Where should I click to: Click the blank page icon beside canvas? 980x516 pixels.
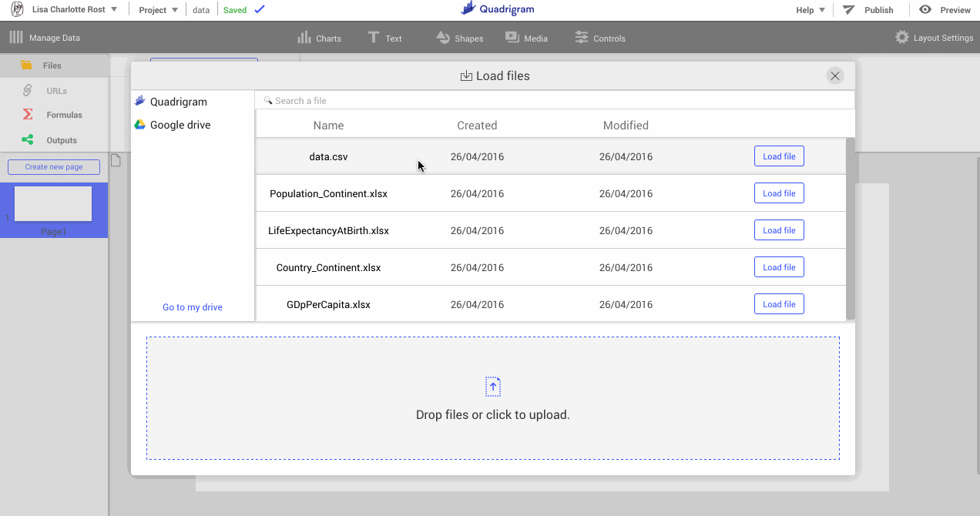[116, 160]
